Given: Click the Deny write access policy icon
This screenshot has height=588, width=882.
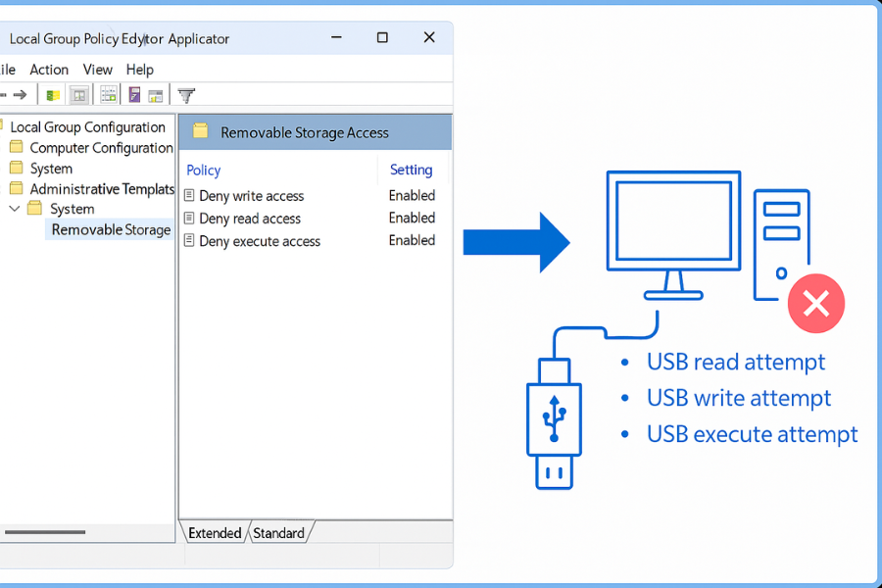Looking at the screenshot, I should click(x=188, y=195).
